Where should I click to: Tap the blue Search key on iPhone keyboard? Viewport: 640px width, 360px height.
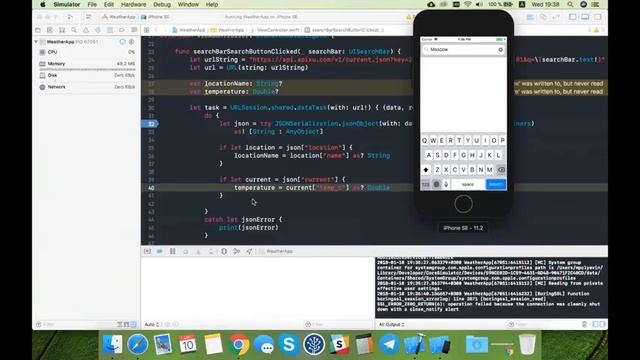tap(496, 184)
